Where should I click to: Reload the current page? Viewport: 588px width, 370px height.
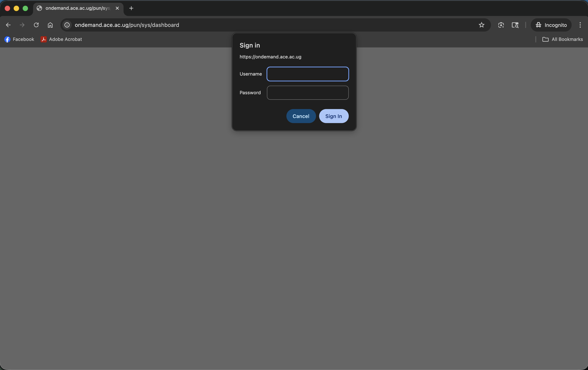point(36,25)
